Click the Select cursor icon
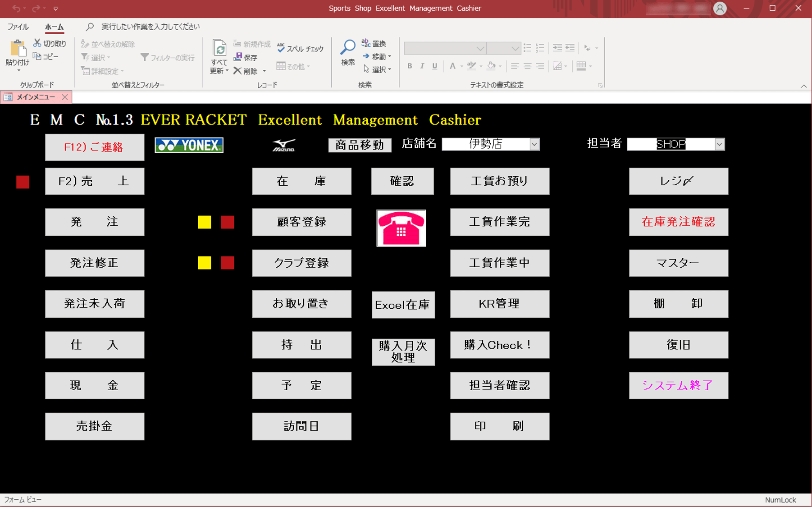The image size is (812, 507). 366,69
